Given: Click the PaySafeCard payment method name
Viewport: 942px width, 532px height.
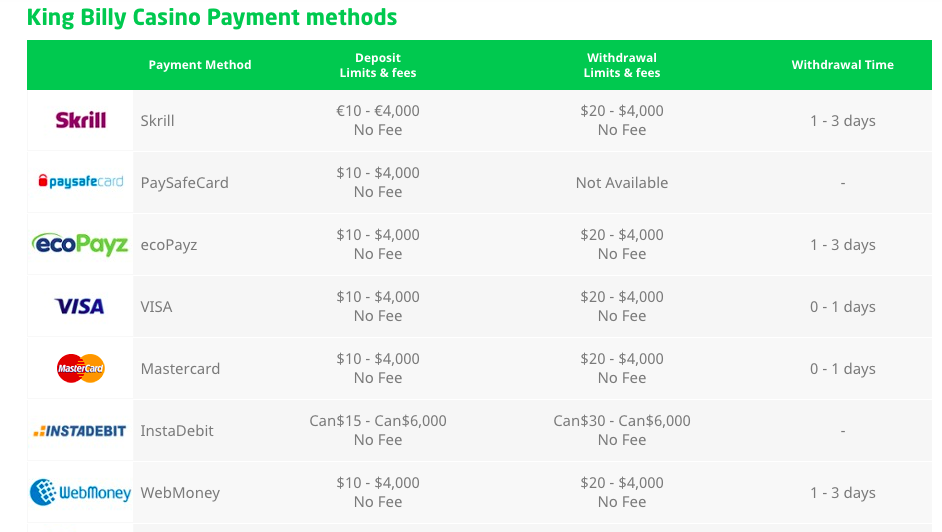Looking at the screenshot, I should (185, 183).
